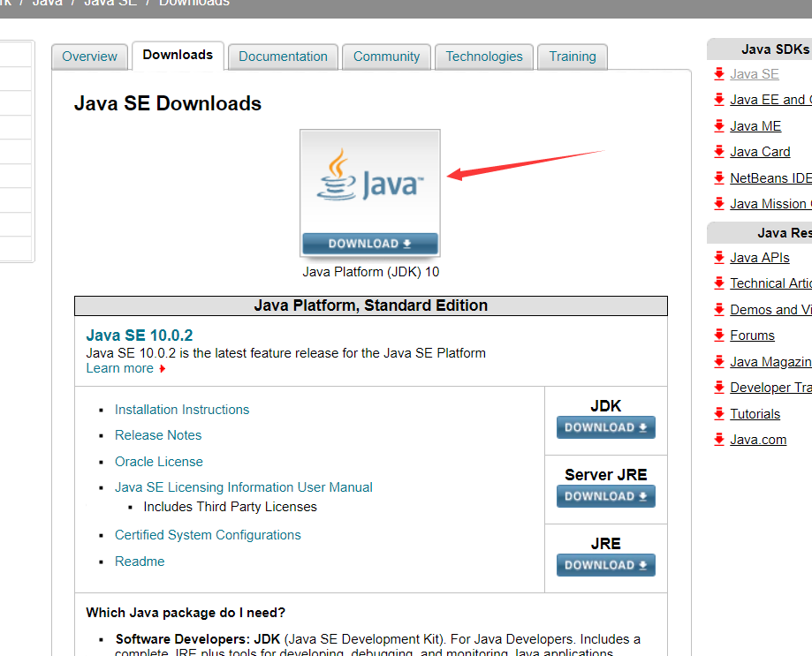Open the Java Mission Control sidebar link
Screen dimensions: 812x656
[770, 204]
